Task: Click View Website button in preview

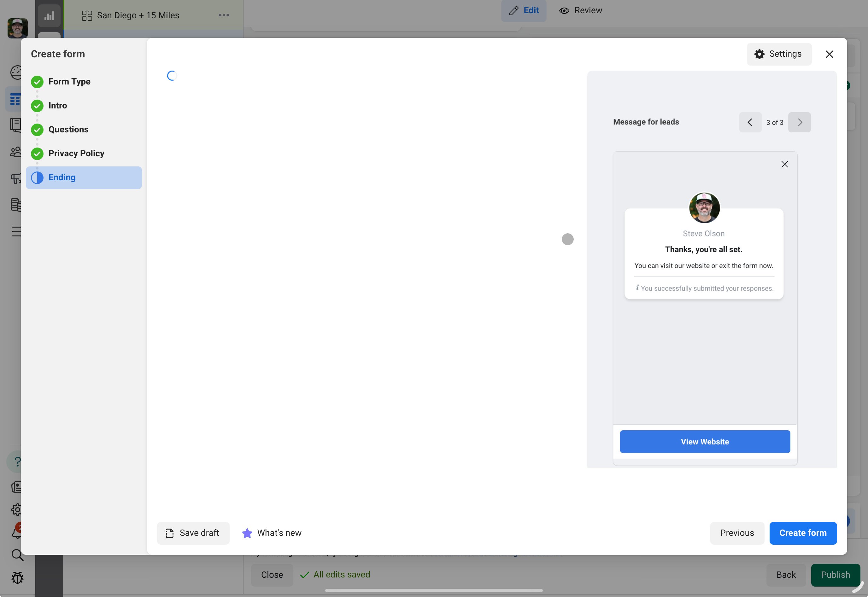Action: [704, 442]
